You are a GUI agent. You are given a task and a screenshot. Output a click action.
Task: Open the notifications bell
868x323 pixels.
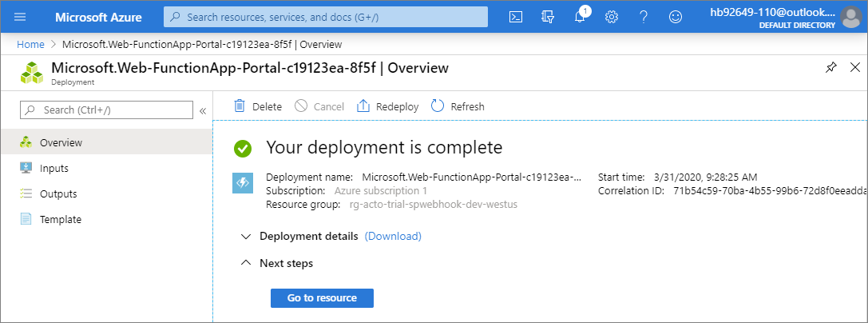[581, 17]
